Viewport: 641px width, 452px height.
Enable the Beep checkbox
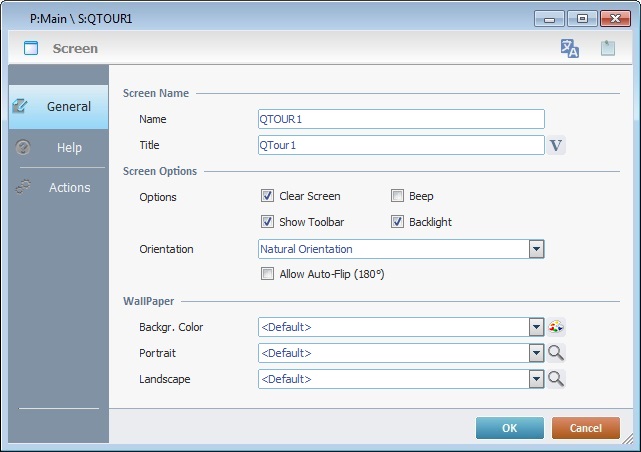point(397,196)
